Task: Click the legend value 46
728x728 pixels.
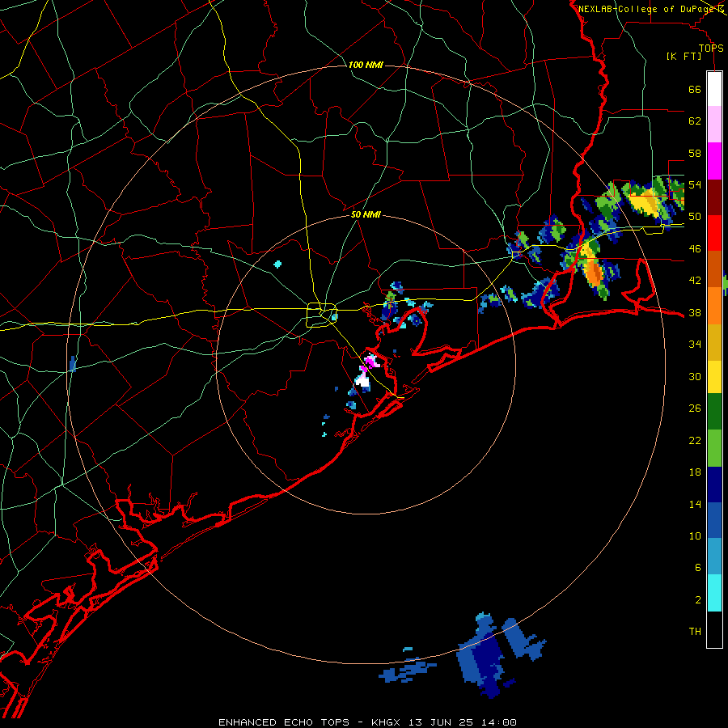Action: [695, 249]
